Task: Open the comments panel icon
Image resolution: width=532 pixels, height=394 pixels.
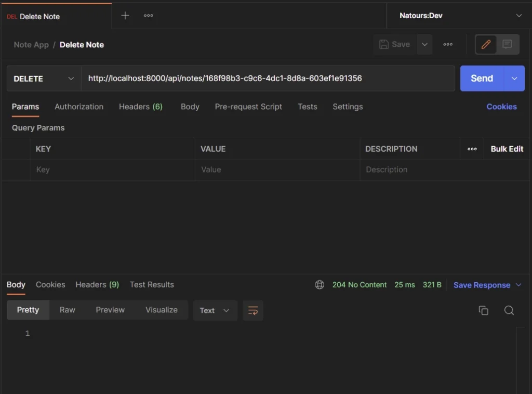Action: 508,45
